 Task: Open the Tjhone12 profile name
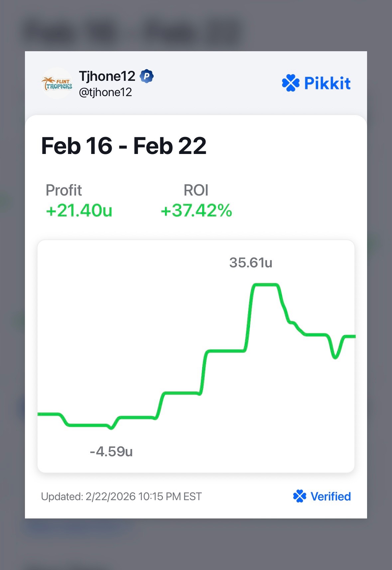point(107,76)
